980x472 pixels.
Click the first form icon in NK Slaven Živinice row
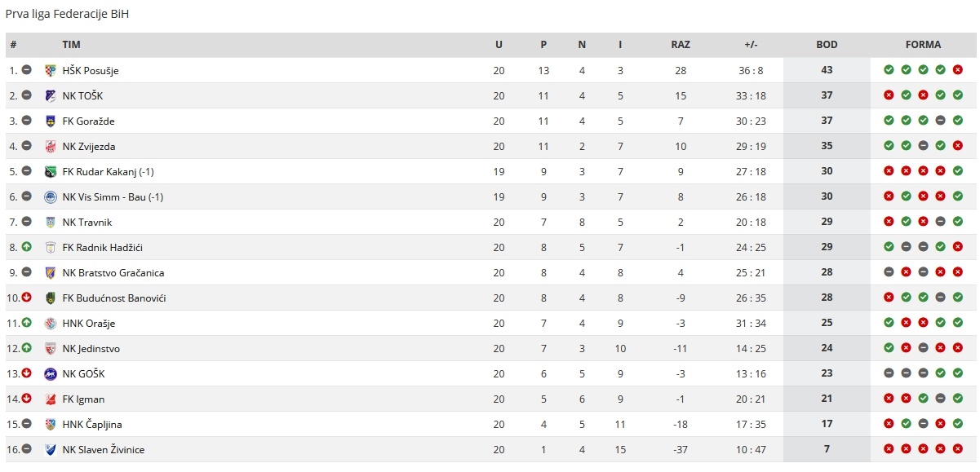coord(889,449)
